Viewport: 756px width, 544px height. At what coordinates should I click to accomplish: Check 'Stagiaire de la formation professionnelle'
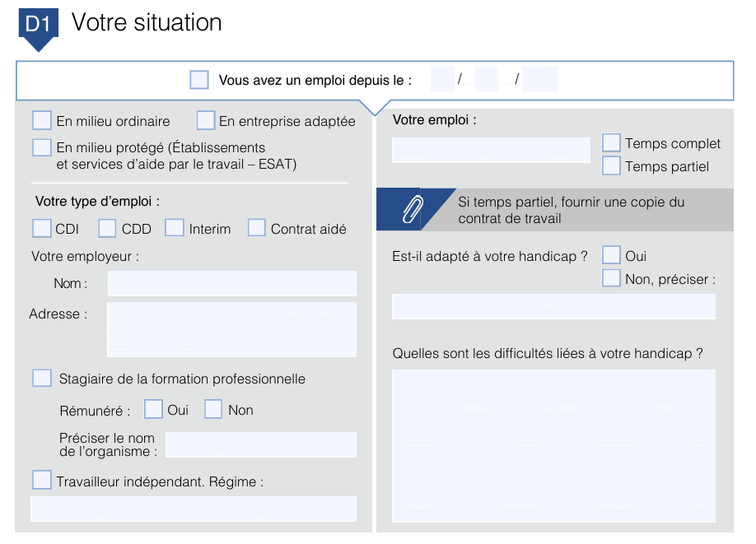pos(42,379)
